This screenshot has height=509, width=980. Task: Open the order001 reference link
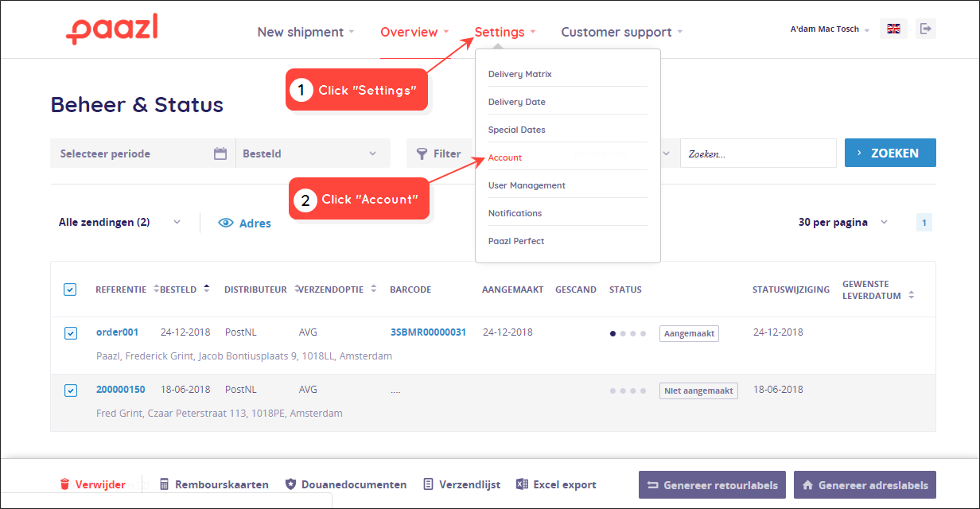point(117,332)
